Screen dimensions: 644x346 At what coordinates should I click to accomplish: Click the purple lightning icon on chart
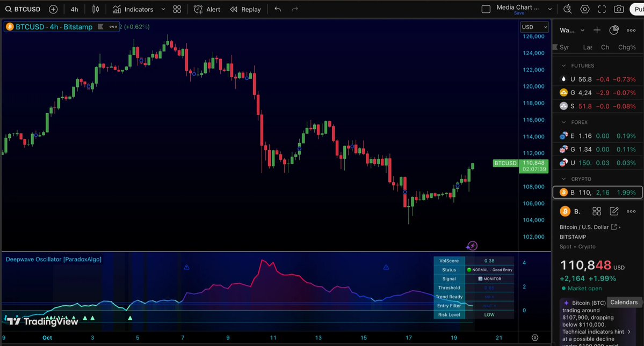(472, 246)
